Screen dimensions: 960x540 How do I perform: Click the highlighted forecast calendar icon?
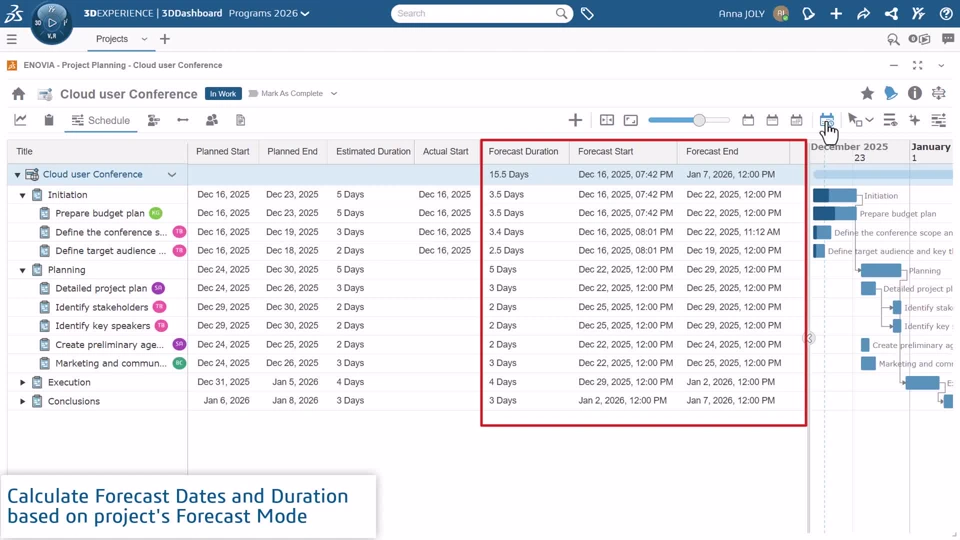827,119
